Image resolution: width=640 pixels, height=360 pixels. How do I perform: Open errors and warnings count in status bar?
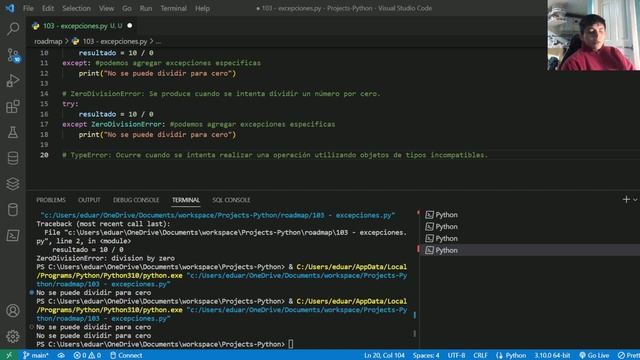87,355
